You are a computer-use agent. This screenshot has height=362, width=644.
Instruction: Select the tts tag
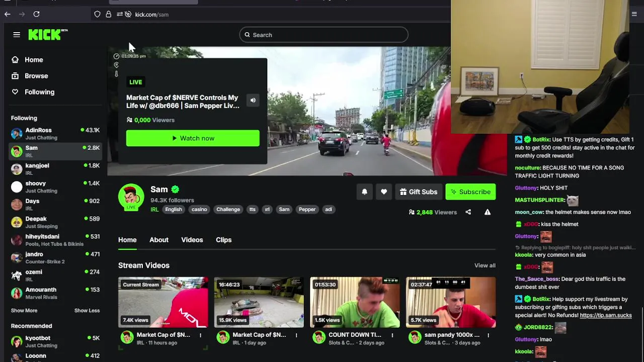tap(253, 210)
